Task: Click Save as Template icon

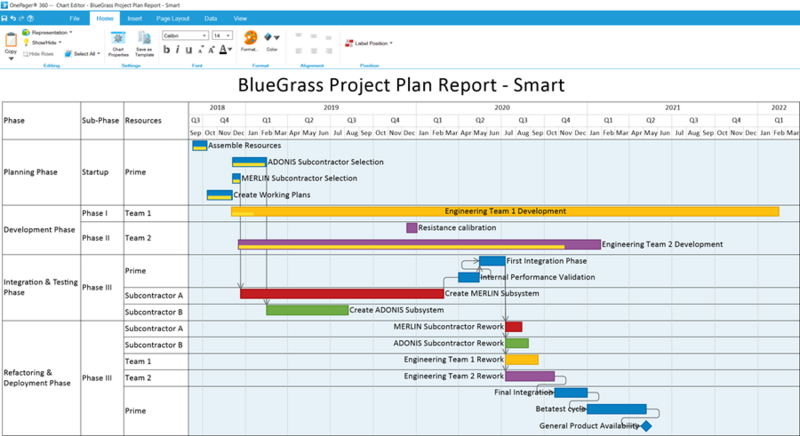Action: (x=144, y=44)
